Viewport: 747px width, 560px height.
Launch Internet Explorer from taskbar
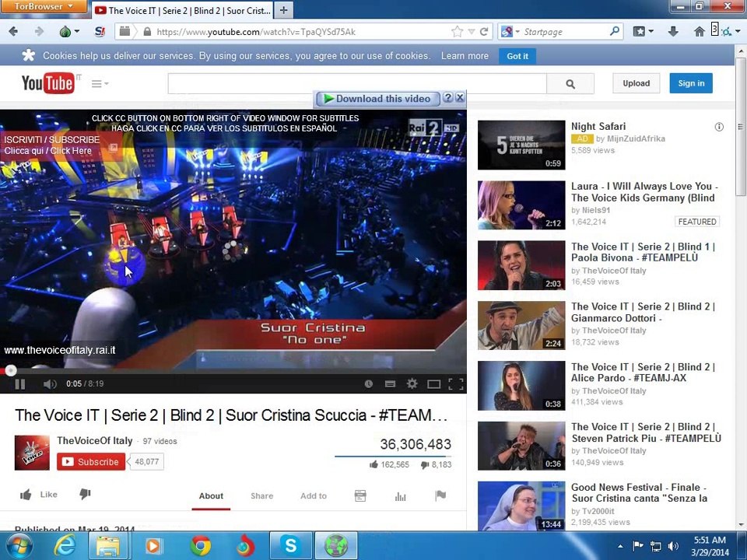(64, 546)
